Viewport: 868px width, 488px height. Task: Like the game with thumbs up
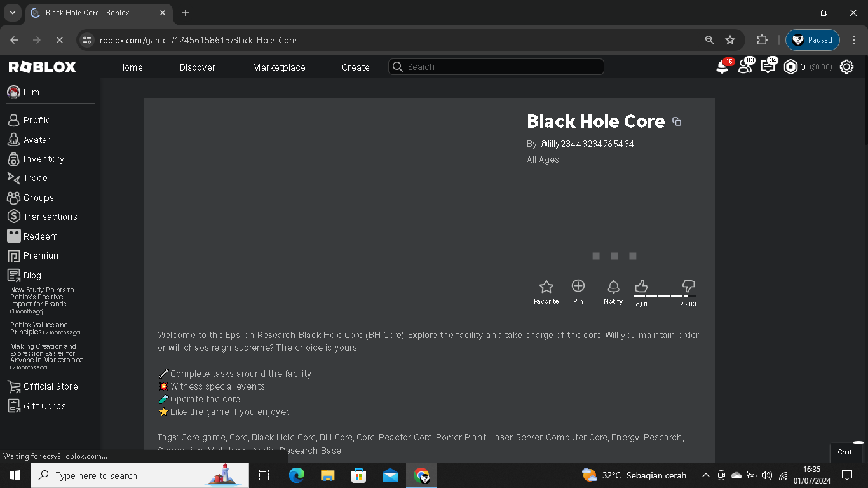[641, 287]
